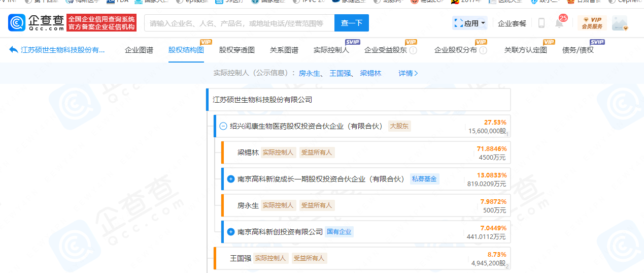
Task: Click 国有企业 tag
Action: 339,232
